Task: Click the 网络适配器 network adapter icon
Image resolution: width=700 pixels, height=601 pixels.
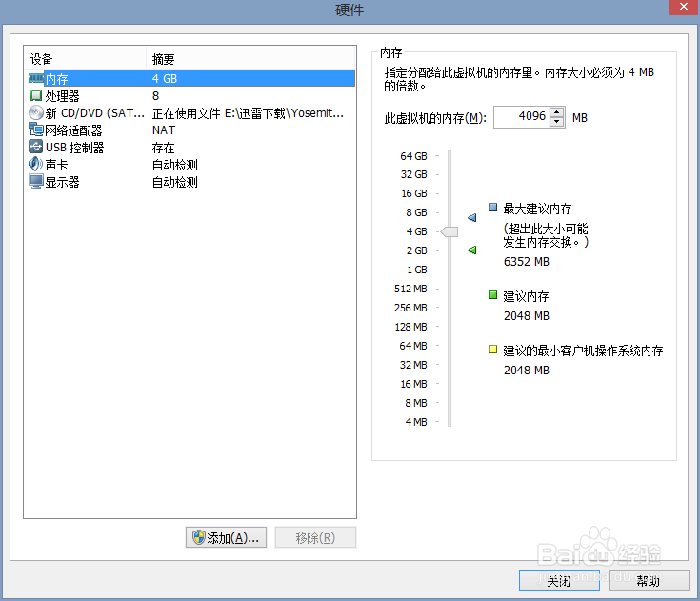Action: pyautogui.click(x=36, y=130)
